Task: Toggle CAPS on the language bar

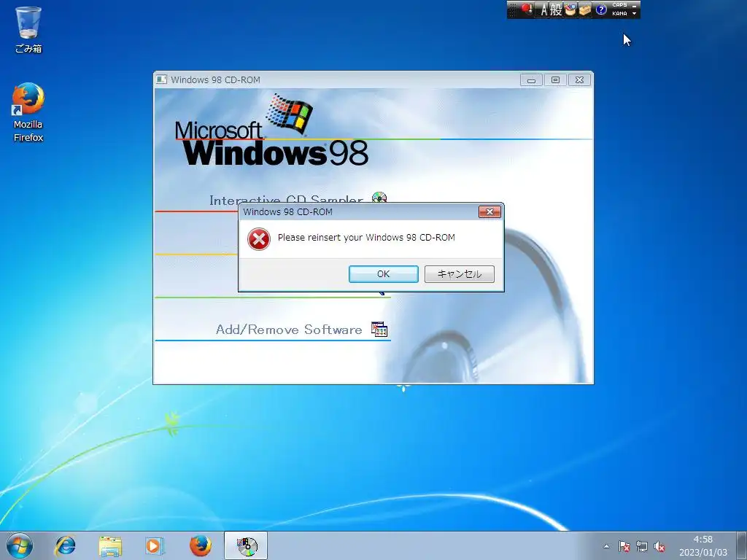Action: coord(619,5)
